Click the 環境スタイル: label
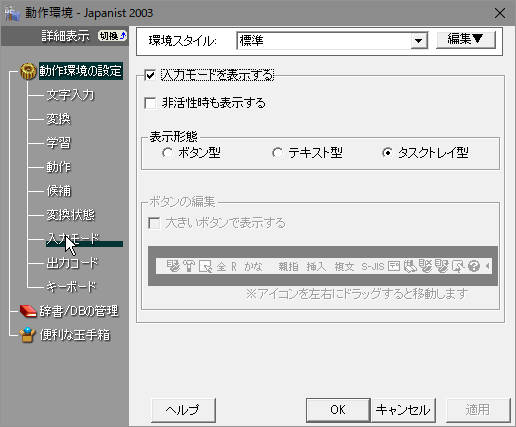The image size is (516, 427). coord(182,41)
